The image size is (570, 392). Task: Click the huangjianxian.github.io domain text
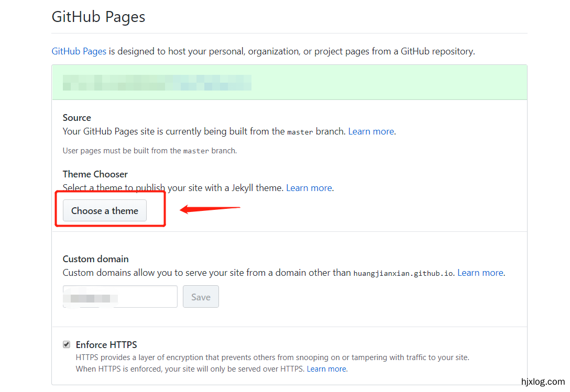click(403, 273)
